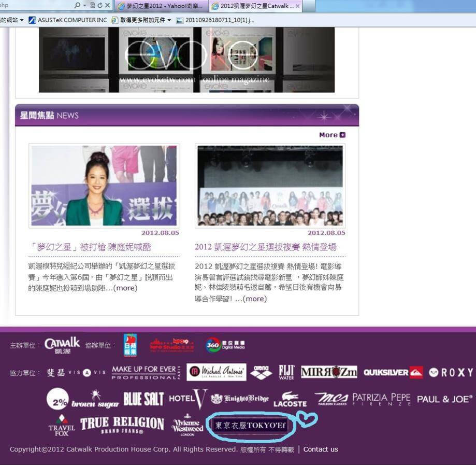Screen dimensions: 476x465
Task: Click the 2% sponsor logo
Action: (x=57, y=399)
